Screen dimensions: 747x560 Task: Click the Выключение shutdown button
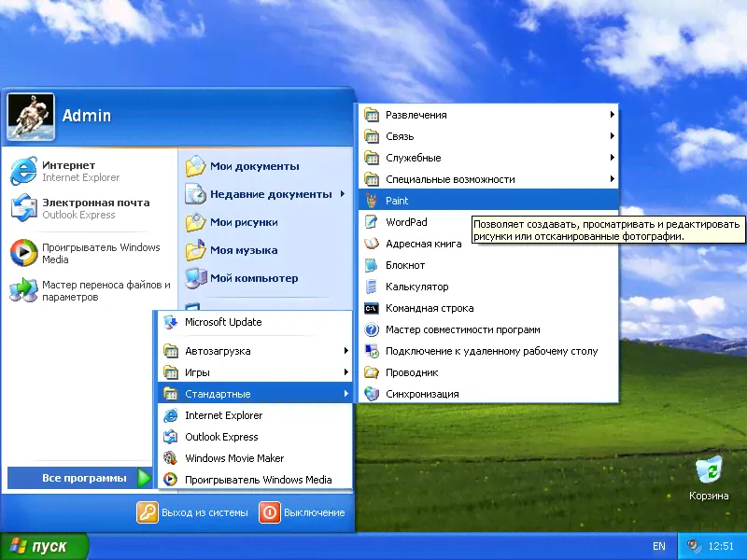click(303, 512)
